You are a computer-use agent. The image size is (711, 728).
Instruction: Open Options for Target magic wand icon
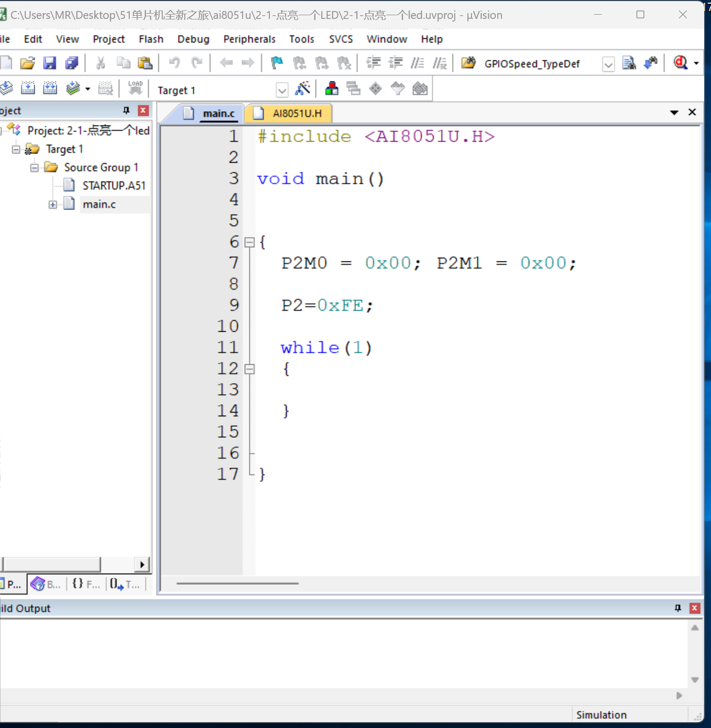click(x=302, y=88)
